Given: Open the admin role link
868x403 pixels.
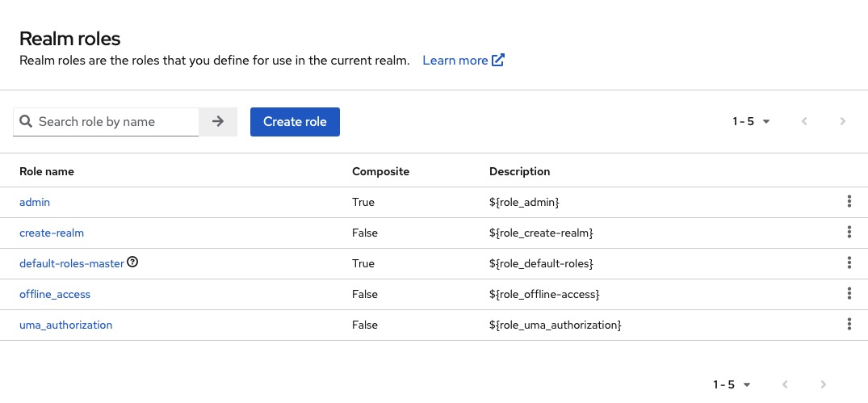Looking at the screenshot, I should [x=35, y=202].
